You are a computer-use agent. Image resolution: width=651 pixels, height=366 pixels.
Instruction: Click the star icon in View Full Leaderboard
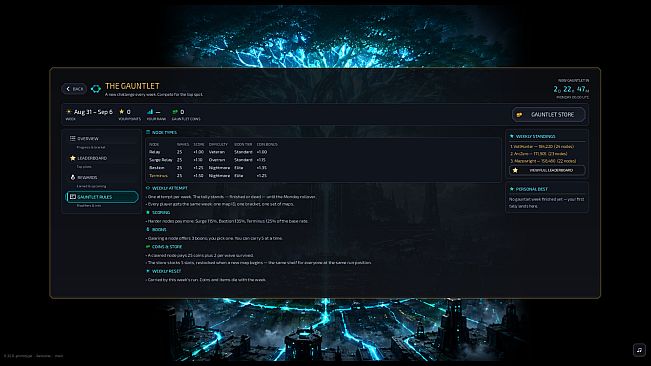[x=515, y=170]
